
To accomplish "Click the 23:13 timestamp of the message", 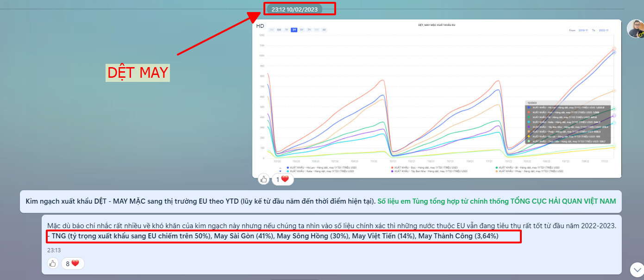I will click(x=53, y=250).
